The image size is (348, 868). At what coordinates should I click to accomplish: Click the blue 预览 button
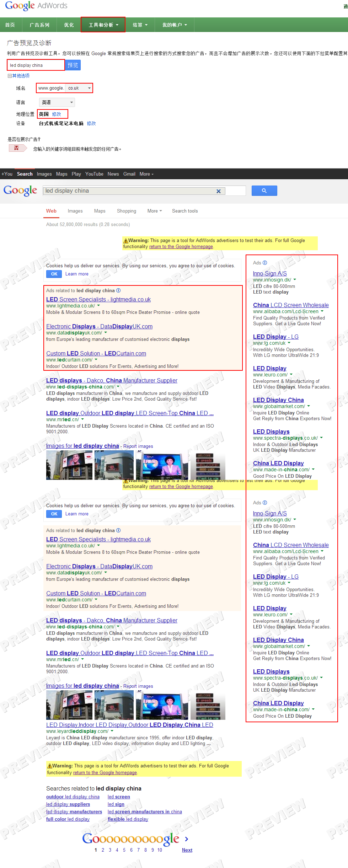[73, 65]
